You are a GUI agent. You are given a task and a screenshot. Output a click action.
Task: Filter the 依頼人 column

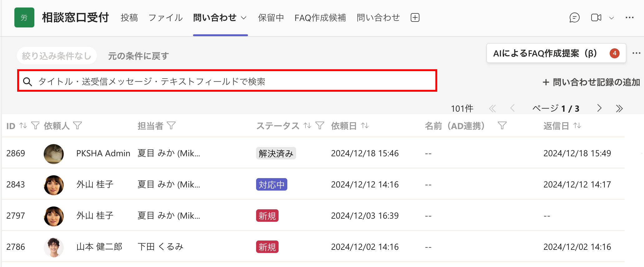(x=77, y=125)
